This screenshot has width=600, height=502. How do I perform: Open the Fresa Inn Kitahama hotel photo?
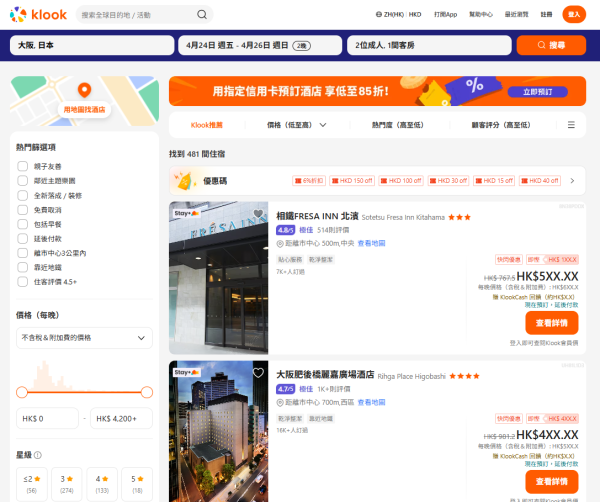click(218, 278)
